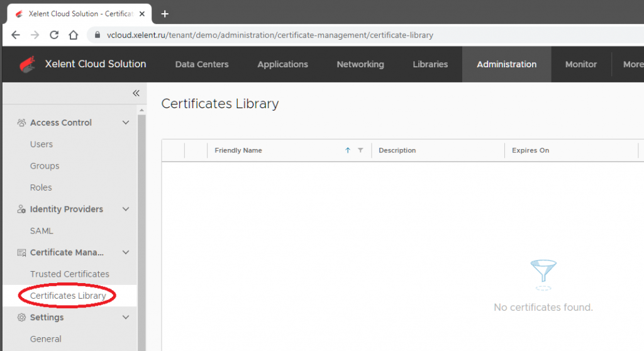Open Roles in the sidebar

41,187
